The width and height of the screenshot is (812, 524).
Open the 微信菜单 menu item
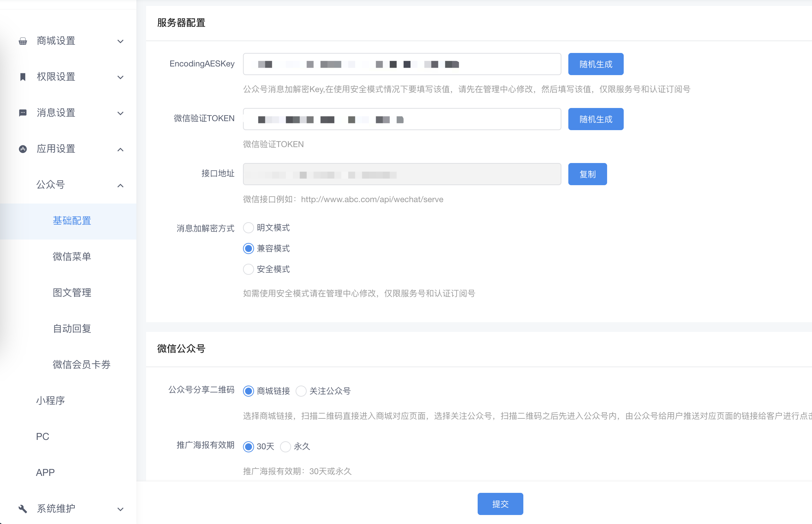pos(72,256)
